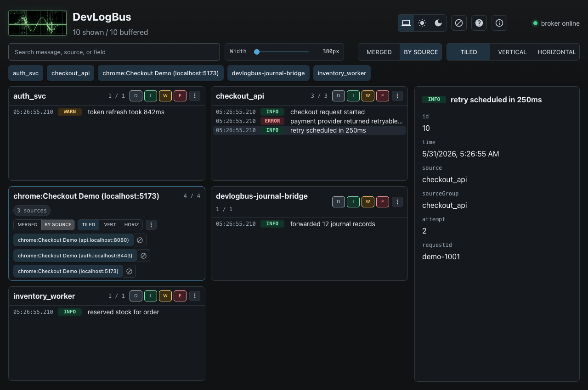The height and width of the screenshot is (390, 588).
Task: Toggle debug level D in devlogbus-journal-bridge panel
Action: [x=339, y=202]
